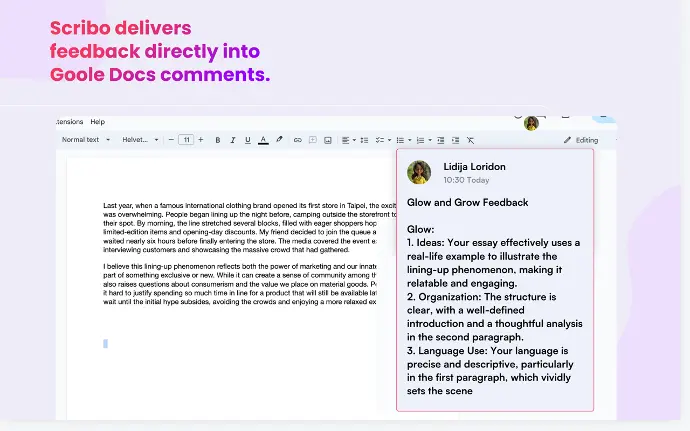Open the Helvetica font dropdown
This screenshot has width=690, height=431.
coord(138,140)
